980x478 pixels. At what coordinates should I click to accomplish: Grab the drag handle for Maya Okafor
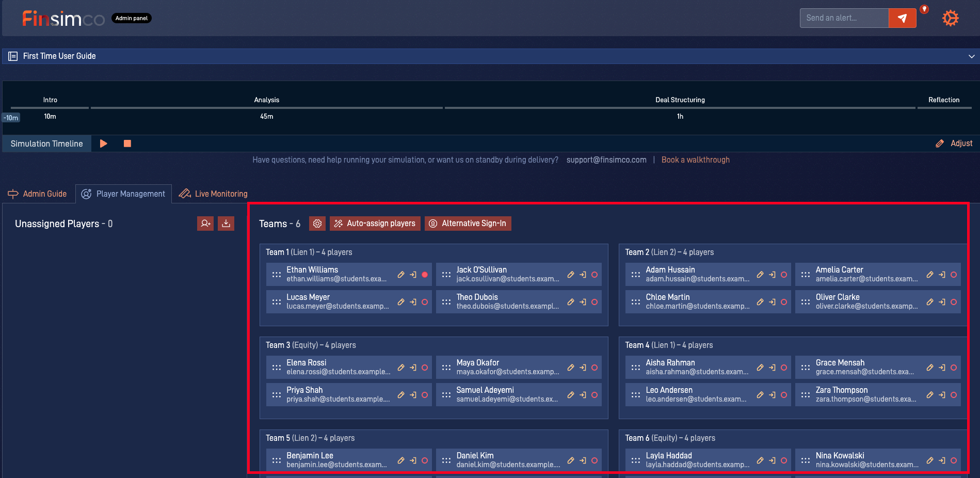pos(446,368)
